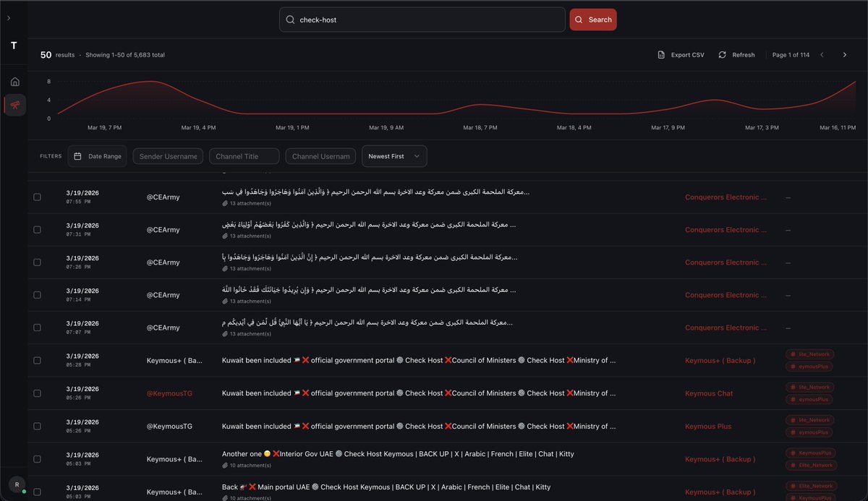Click the Sender Username filter field
Image resolution: width=868 pixels, height=501 pixels.
(x=168, y=156)
